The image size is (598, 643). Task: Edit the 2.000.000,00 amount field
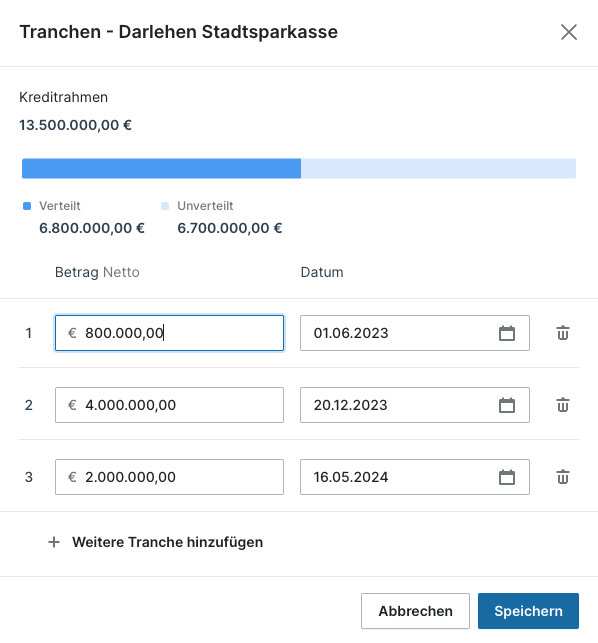[x=169, y=477]
